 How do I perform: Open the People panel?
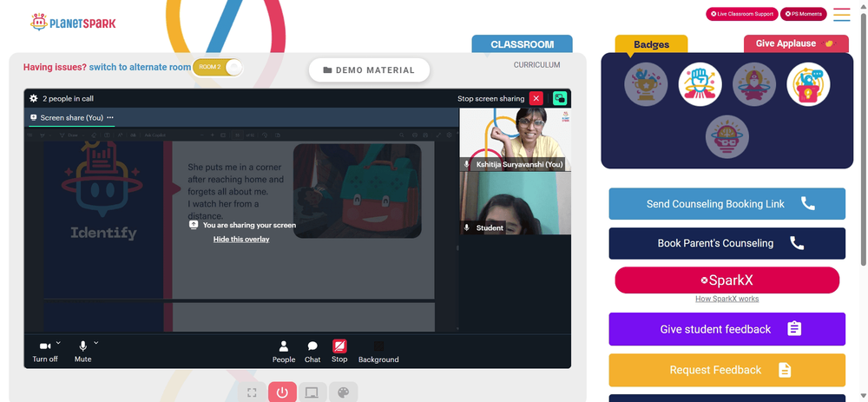coord(284,352)
